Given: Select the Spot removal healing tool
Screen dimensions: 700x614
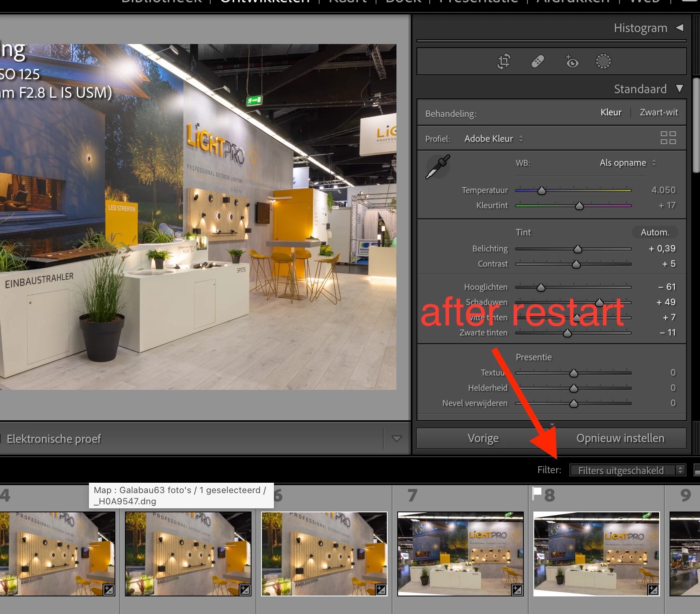Looking at the screenshot, I should tap(537, 61).
